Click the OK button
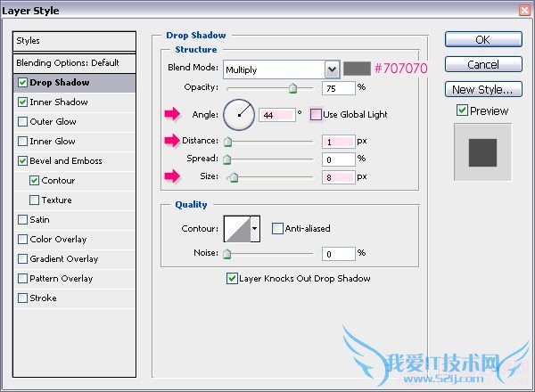535x392 pixels. pyautogui.click(x=483, y=39)
